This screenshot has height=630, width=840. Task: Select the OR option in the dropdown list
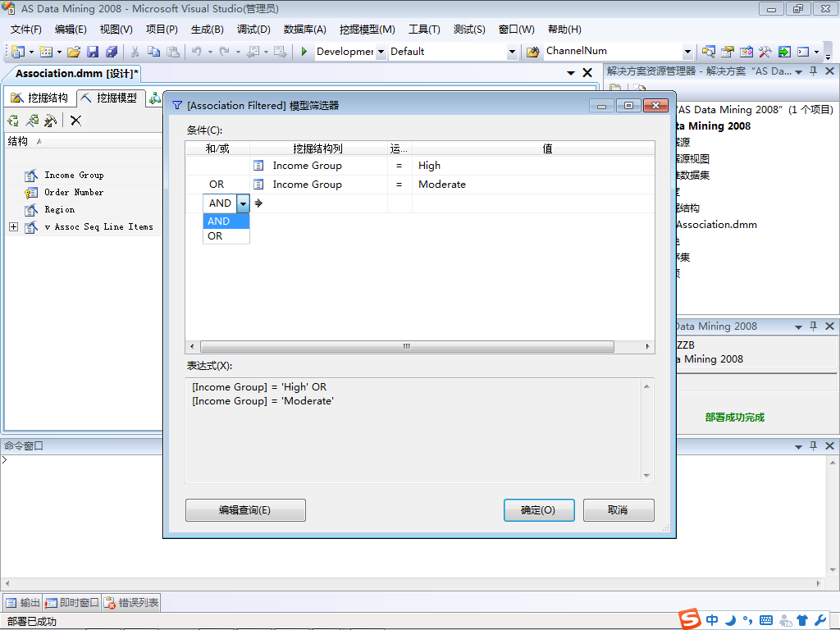pos(226,236)
